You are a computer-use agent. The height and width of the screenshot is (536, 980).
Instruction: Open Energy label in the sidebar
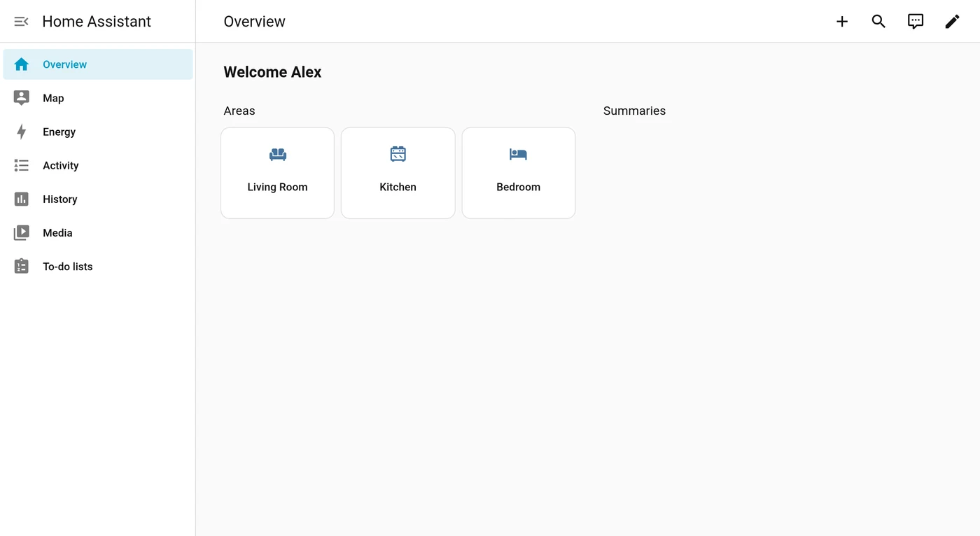[59, 132]
